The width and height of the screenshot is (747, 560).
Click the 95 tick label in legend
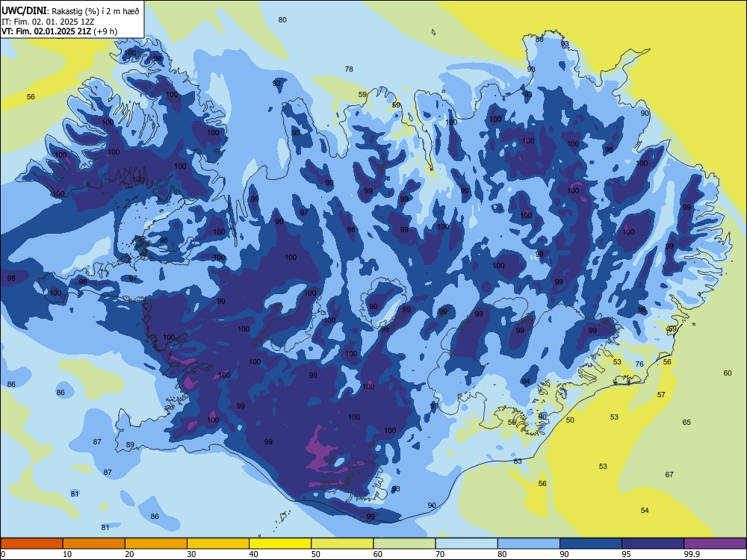[627, 554]
